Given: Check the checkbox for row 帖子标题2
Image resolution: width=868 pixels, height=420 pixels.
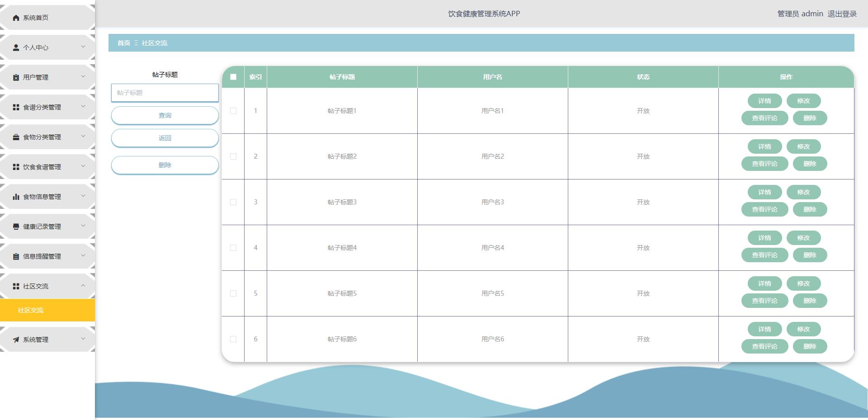Looking at the screenshot, I should pyautogui.click(x=233, y=156).
